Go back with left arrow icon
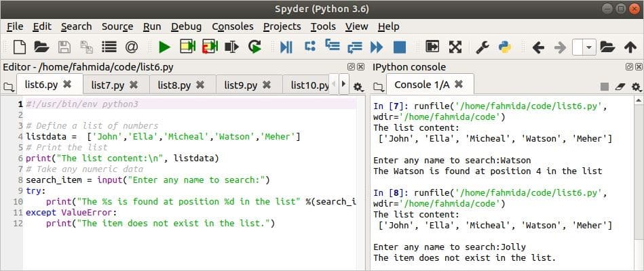The width and height of the screenshot is (644, 271). tap(538, 47)
